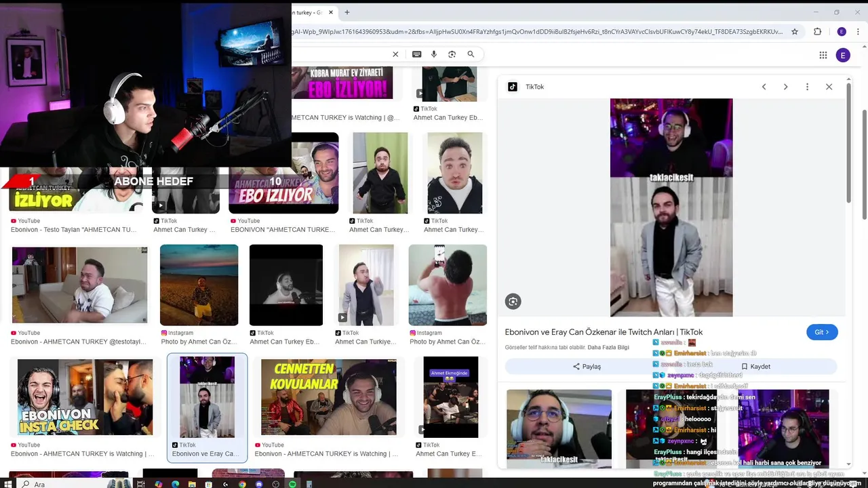
Task: Open the 'CENNETTEN KOVULANLAR' thumbnail
Action: [x=329, y=397]
